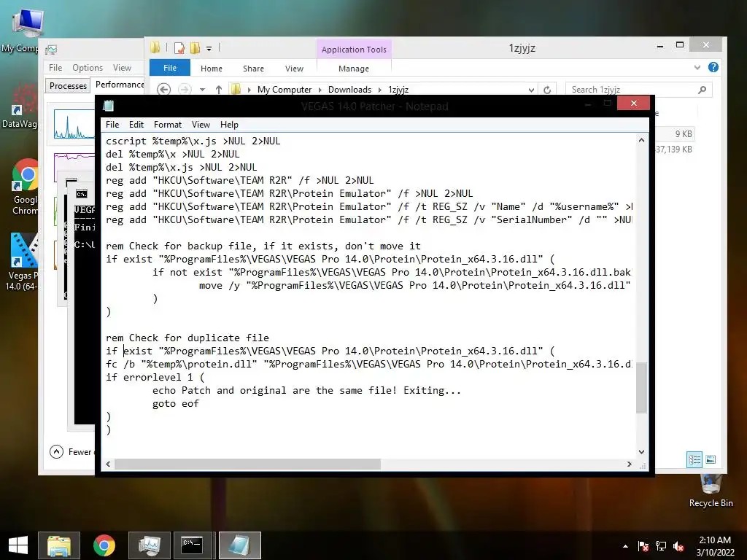The image size is (747, 560).
Task: Click Explorer Back navigation button
Action: tap(163, 90)
